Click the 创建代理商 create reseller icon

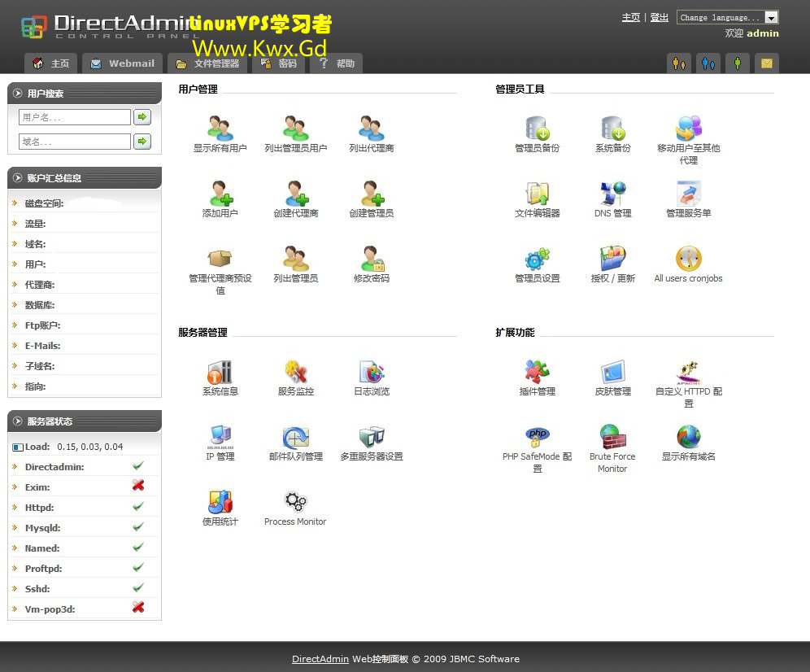click(295, 193)
